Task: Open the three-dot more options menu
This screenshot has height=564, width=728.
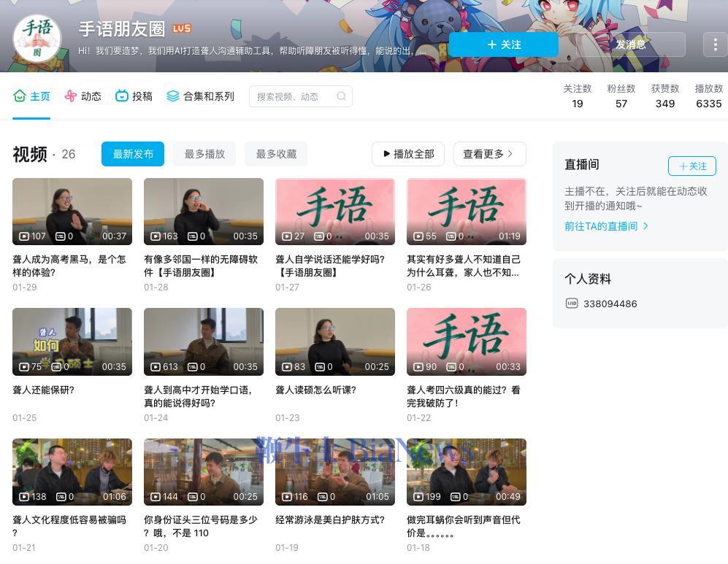Action: point(715,45)
